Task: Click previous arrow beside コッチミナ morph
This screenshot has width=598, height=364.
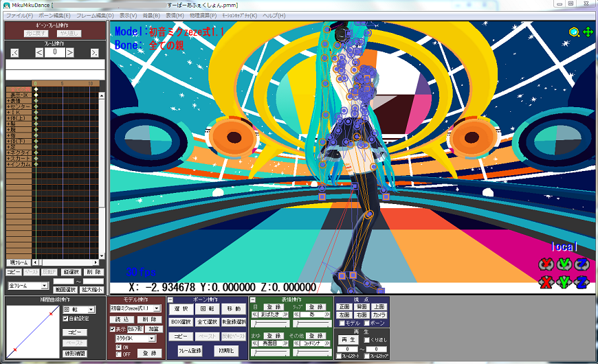Action: [x=296, y=343]
